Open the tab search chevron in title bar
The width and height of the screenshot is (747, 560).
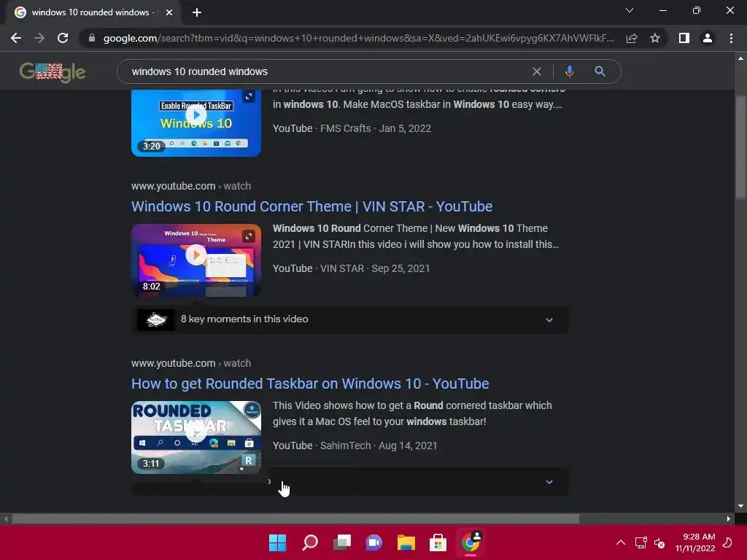pos(630,10)
